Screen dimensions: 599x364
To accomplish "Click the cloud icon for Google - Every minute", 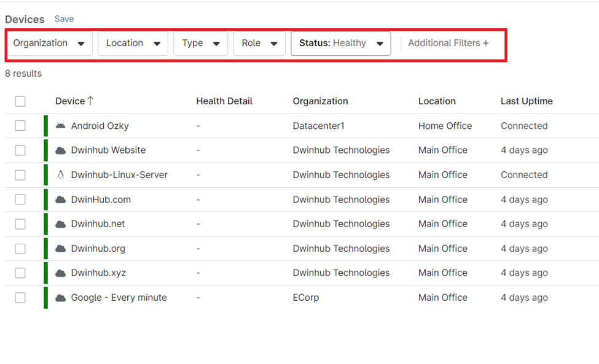I will pos(61,297).
